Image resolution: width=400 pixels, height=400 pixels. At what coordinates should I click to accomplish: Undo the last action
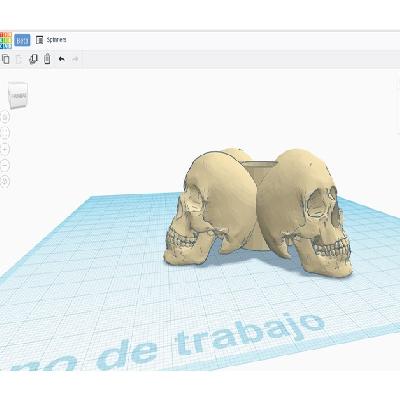pyautogui.click(x=61, y=59)
